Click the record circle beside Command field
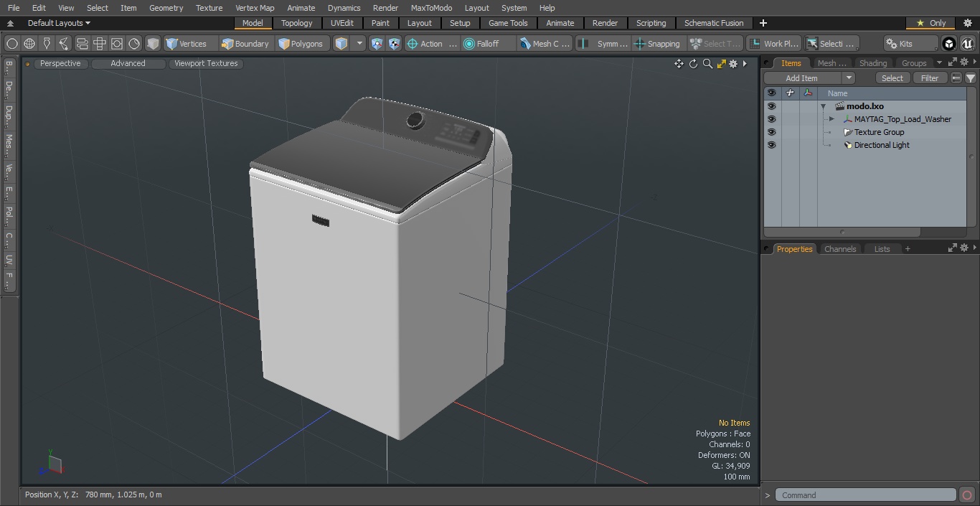Image resolution: width=980 pixels, height=506 pixels. tap(966, 495)
